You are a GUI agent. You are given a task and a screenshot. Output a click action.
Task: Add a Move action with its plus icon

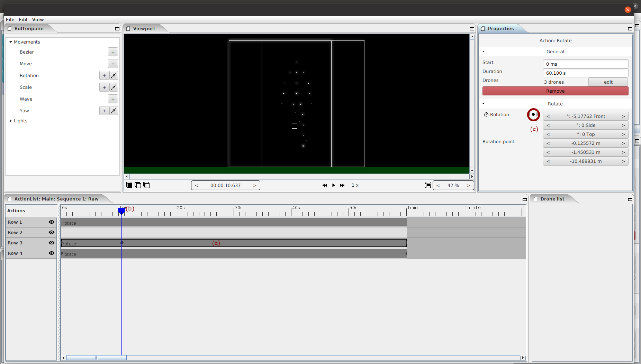click(113, 64)
